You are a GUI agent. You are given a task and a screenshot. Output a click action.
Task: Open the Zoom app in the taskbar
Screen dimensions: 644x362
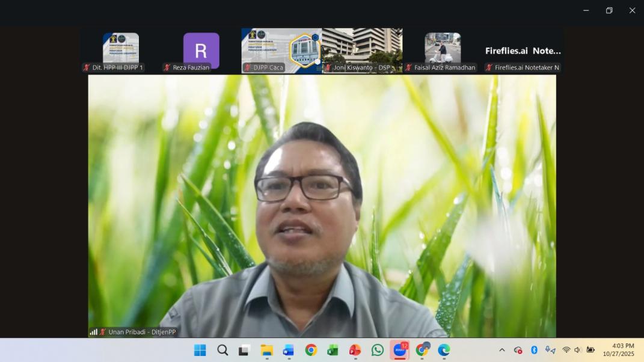(399, 350)
